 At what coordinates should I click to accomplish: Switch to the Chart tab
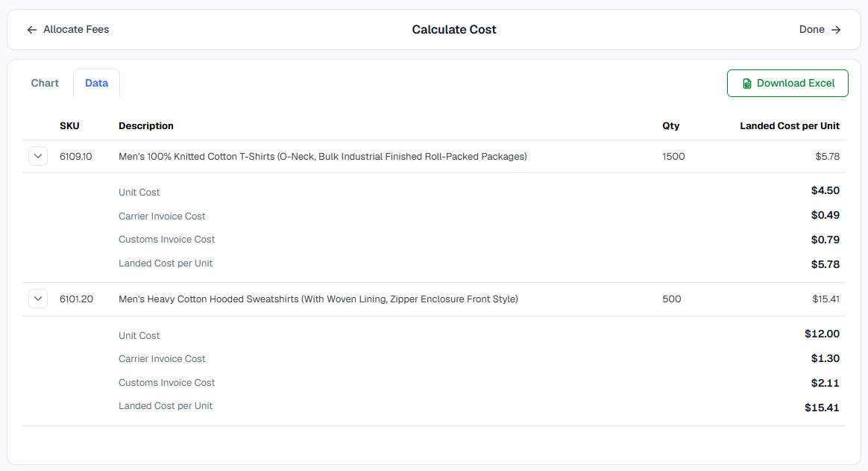[45, 83]
